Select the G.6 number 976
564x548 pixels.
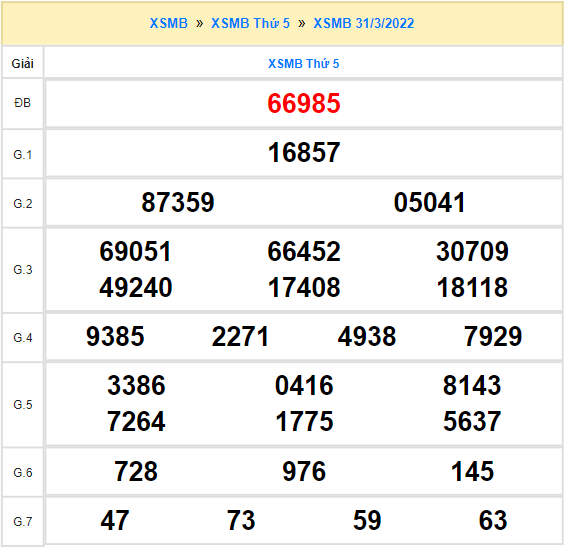[x=304, y=471]
